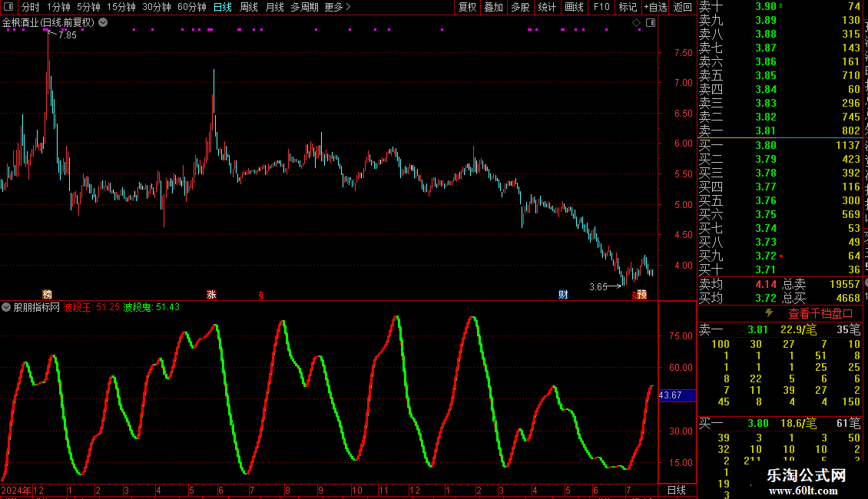Click the lightning bolt icon beside 查看千档盘口
The width and height of the screenshot is (868, 499).
point(769,312)
